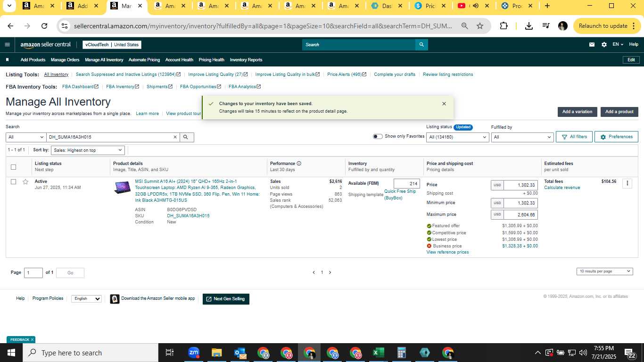Dismiss the saved changes notification
Screen dimensions: 644x362
tap(444, 104)
